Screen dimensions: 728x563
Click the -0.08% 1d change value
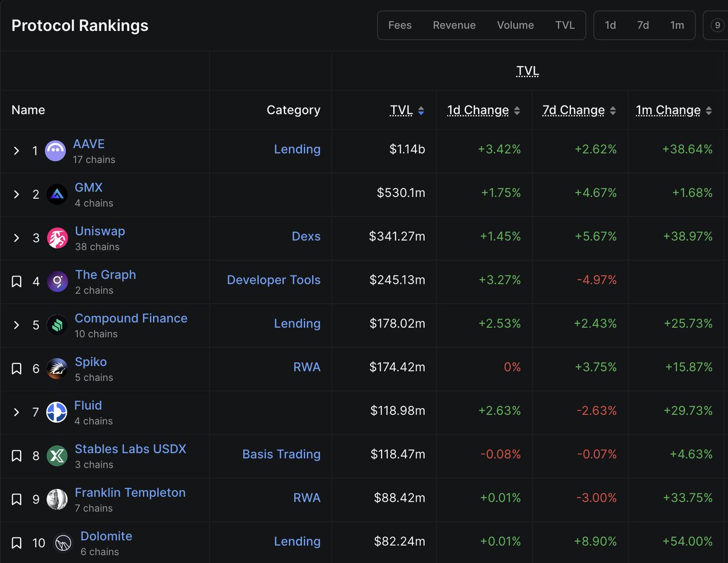(x=500, y=454)
